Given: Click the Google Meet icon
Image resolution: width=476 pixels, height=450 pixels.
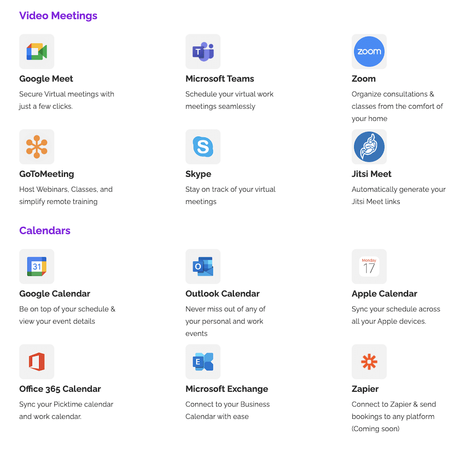Looking at the screenshot, I should point(37,52).
